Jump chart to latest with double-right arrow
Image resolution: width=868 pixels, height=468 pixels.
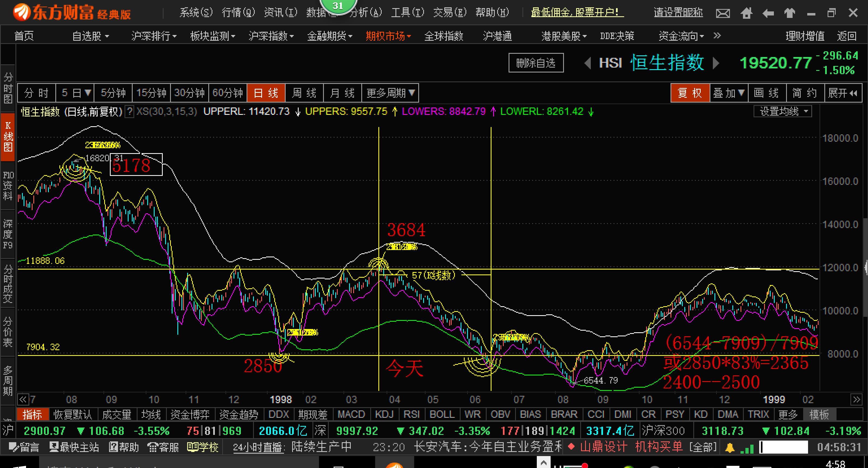click(856, 400)
